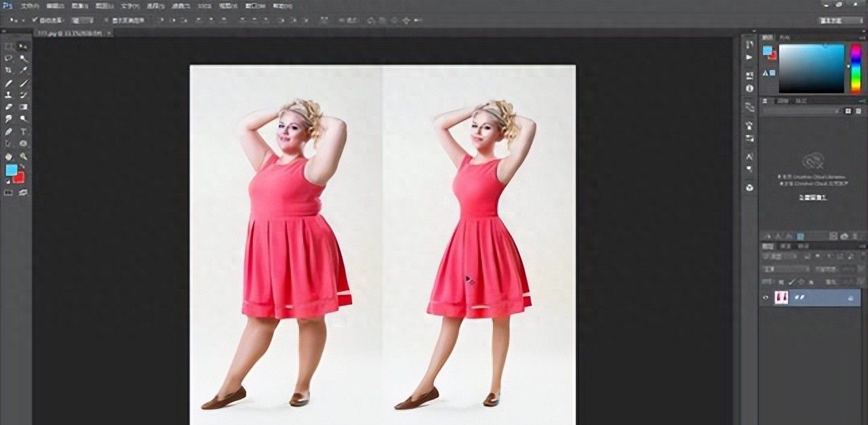This screenshot has height=425, width=868.
Task: Toggle the Auto-Select checkbox in the options bar
Action: (34, 20)
